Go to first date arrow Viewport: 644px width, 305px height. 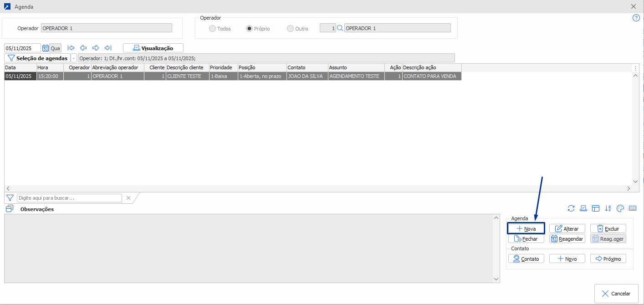pyautogui.click(x=71, y=48)
